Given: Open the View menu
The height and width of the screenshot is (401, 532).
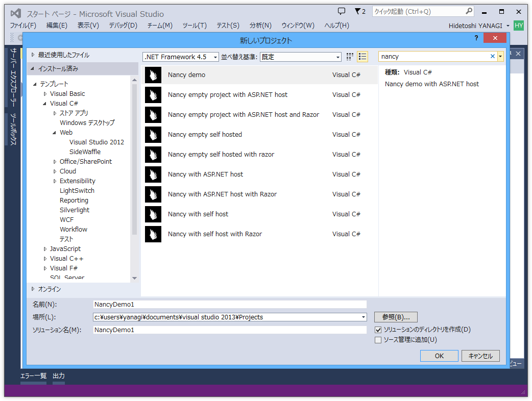Looking at the screenshot, I should (88, 26).
